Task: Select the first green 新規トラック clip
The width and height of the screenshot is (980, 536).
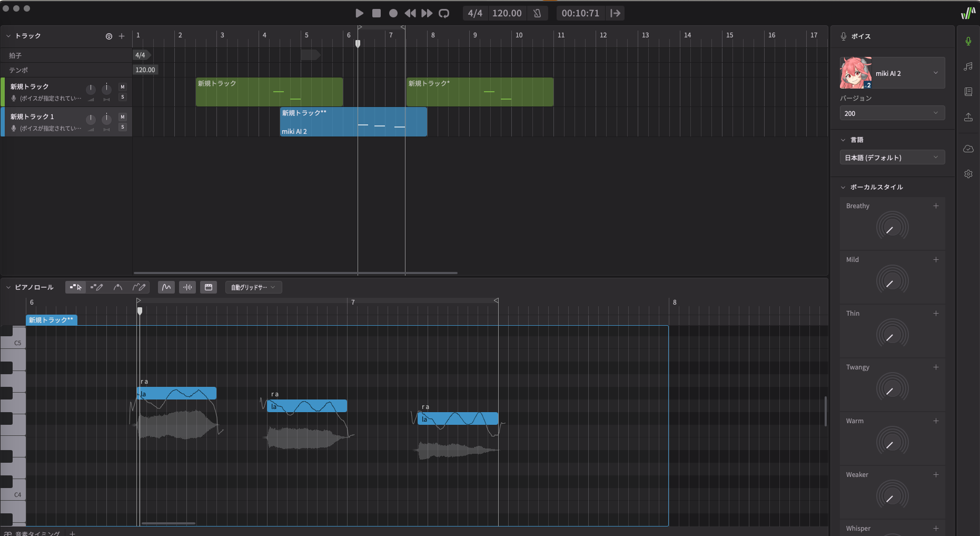Action: [x=269, y=92]
